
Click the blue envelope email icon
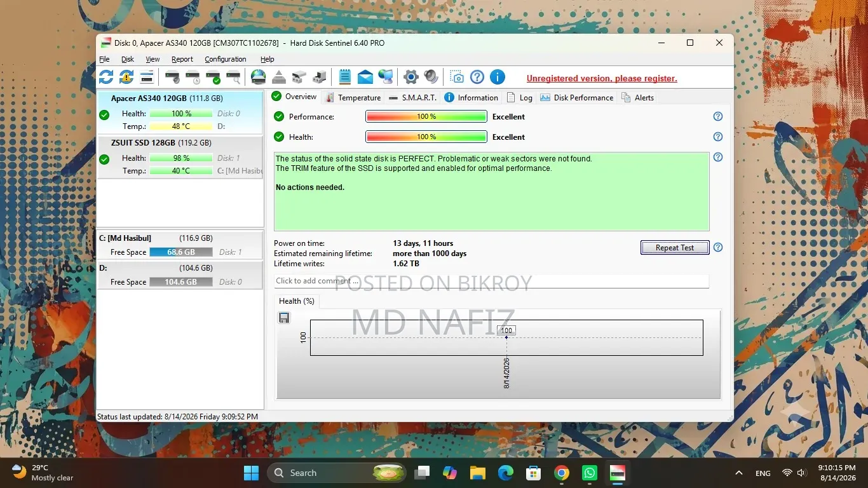pos(365,78)
